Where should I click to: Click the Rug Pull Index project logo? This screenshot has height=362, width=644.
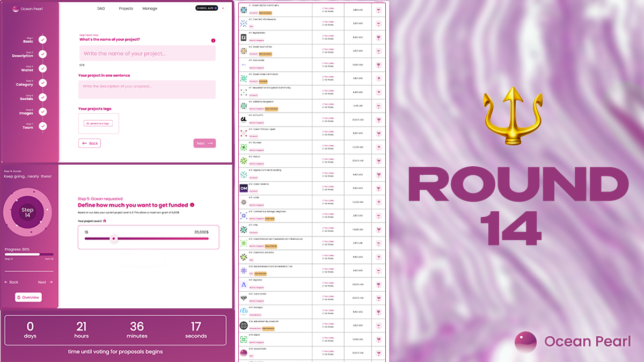click(244, 37)
